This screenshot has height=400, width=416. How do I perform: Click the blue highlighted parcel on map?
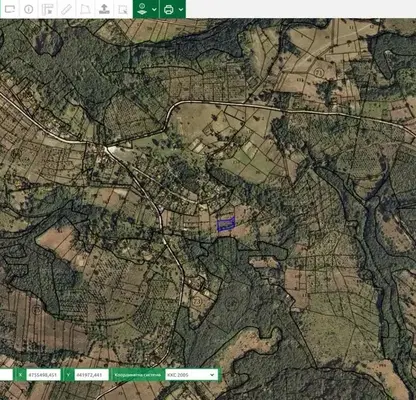pyautogui.click(x=226, y=224)
